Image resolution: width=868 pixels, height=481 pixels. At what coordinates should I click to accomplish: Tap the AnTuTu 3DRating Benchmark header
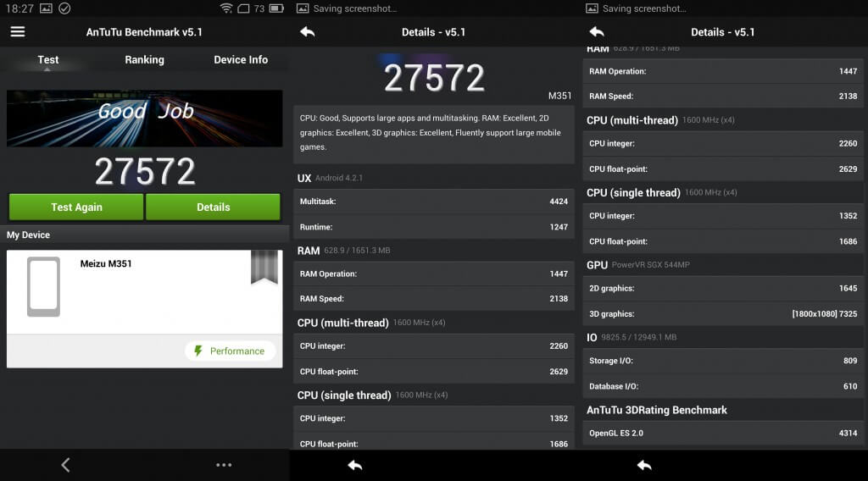(x=657, y=410)
